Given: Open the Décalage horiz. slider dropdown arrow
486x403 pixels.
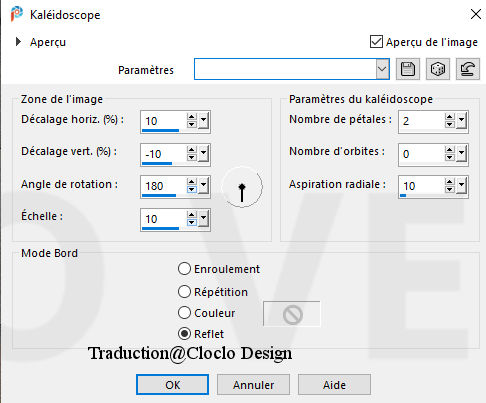Looking at the screenshot, I should pos(203,120).
